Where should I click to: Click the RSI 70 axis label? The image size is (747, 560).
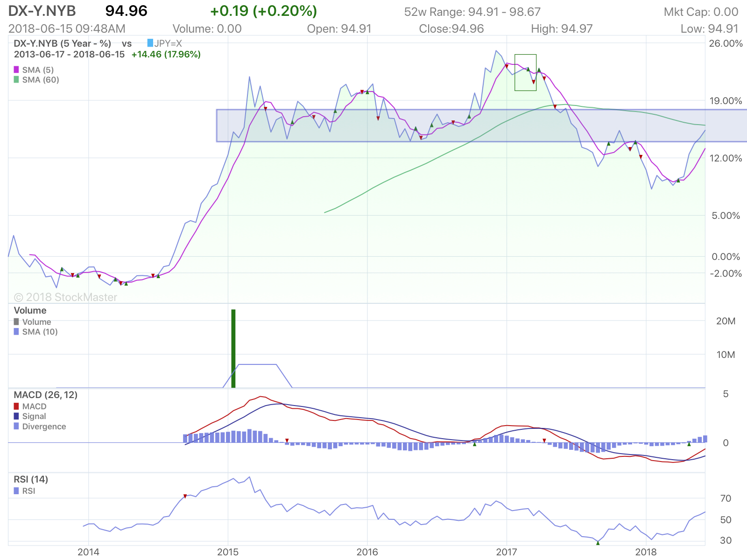coord(726,498)
